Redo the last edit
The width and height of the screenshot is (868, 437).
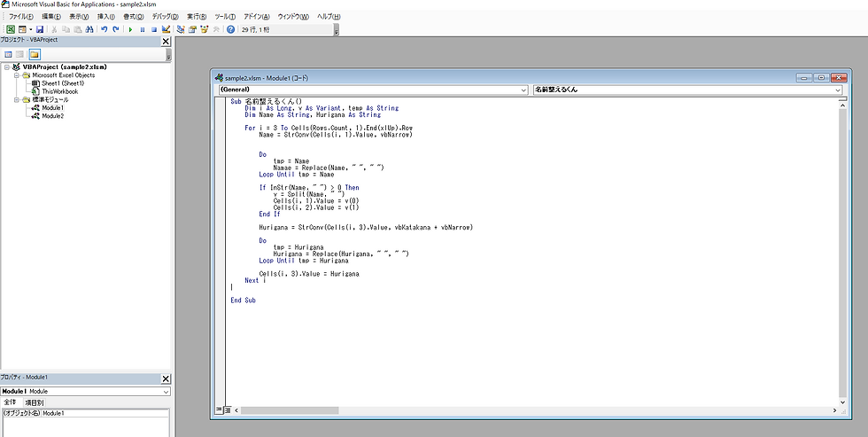[x=116, y=29]
